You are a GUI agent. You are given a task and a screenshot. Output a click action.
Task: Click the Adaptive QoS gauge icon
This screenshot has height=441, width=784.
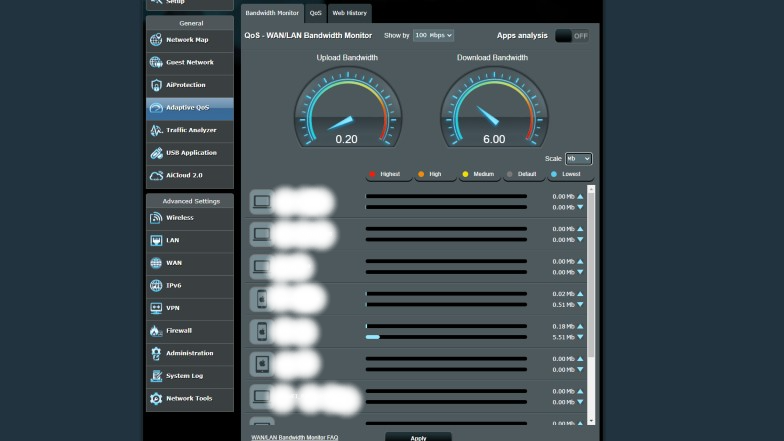pos(156,108)
